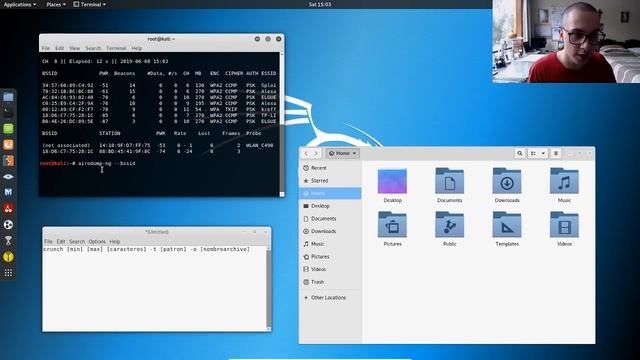The image size is (640, 360).
Task: Open Trash in file manager sidebar
Action: pos(330,282)
